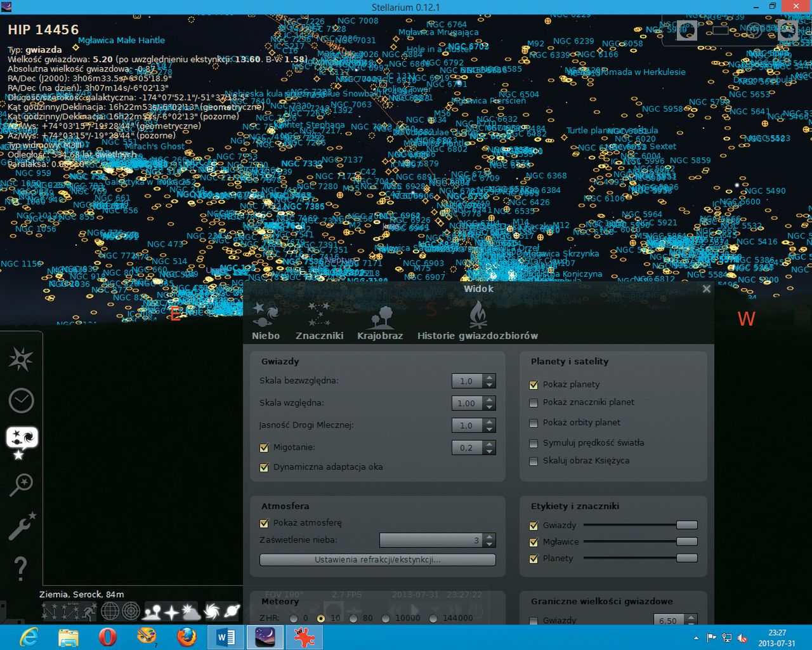Toggle constellation lines in bottom toolbar

(x=50, y=611)
